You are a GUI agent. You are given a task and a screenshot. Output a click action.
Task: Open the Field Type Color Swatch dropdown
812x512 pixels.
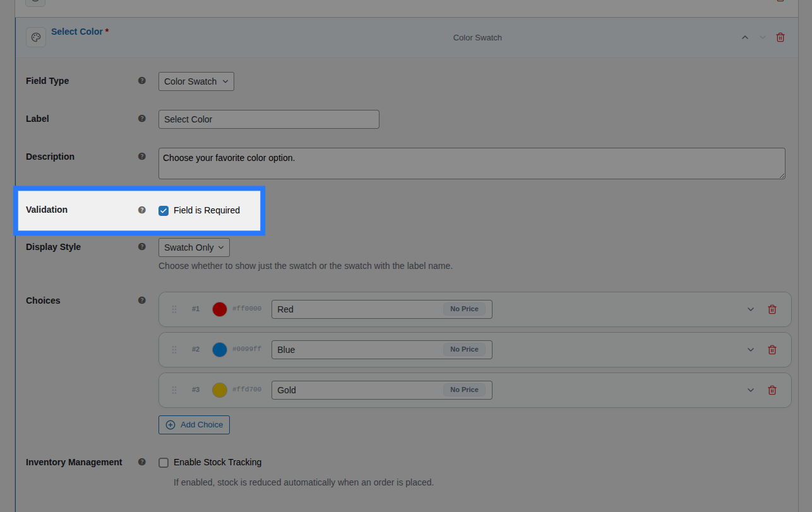point(196,81)
